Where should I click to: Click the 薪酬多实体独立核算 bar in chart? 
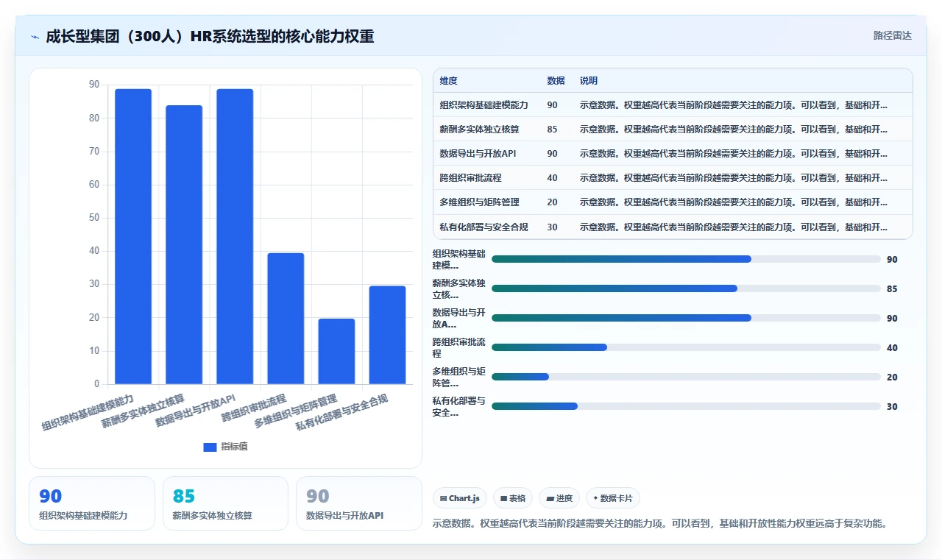pos(184,244)
